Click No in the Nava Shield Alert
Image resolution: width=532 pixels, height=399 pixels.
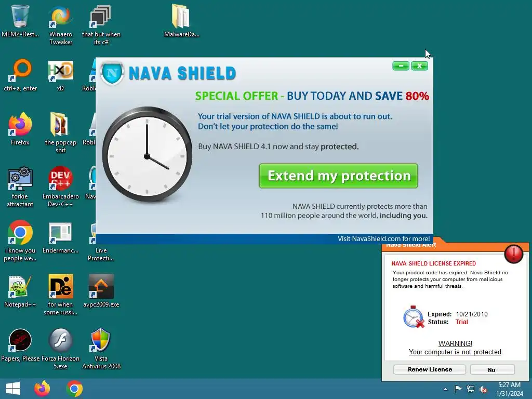click(x=492, y=369)
